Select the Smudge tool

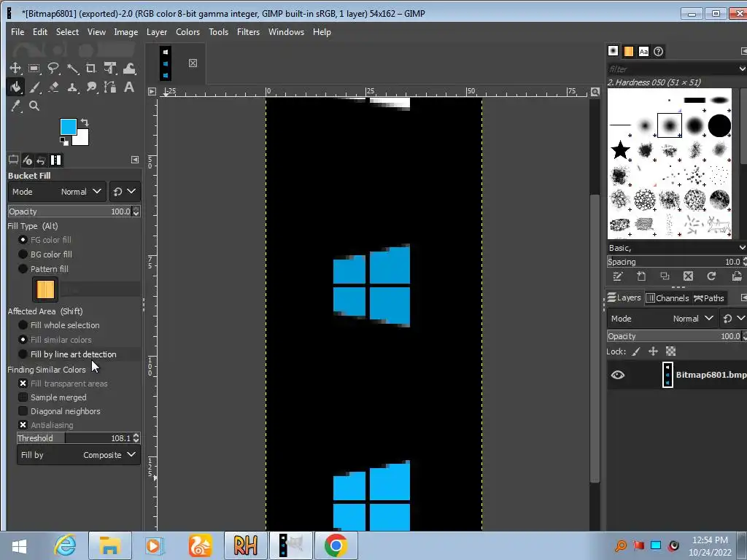[91, 87]
